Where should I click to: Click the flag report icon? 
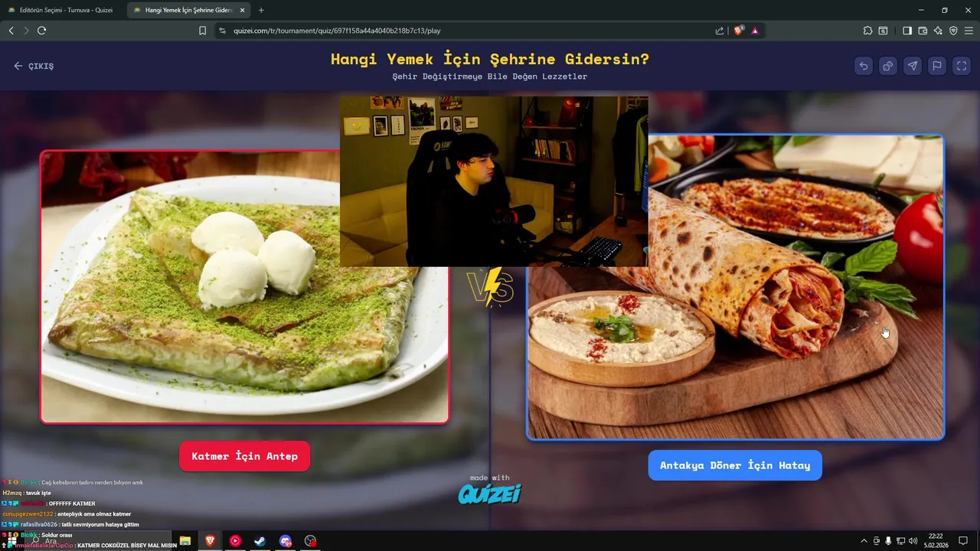(x=937, y=66)
